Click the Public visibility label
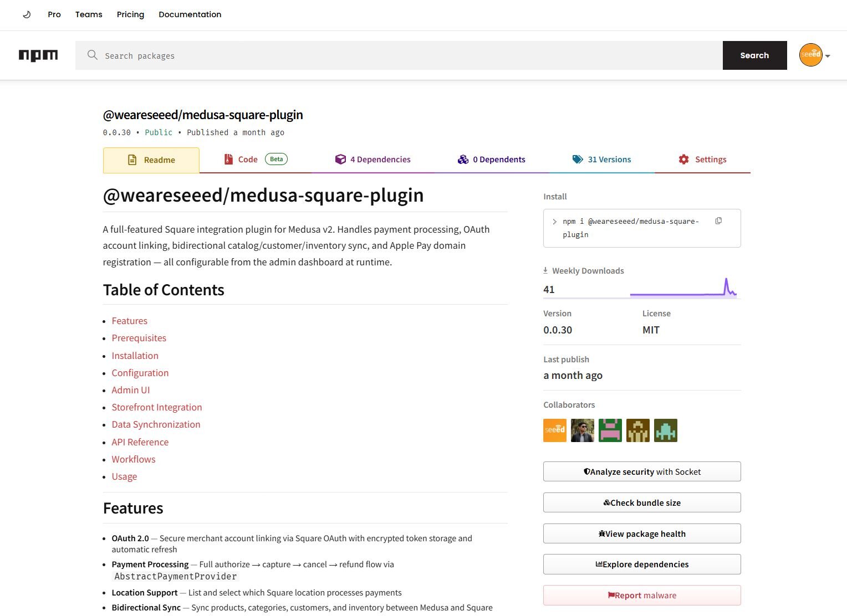Viewport: 847px width, 616px height. pos(159,132)
